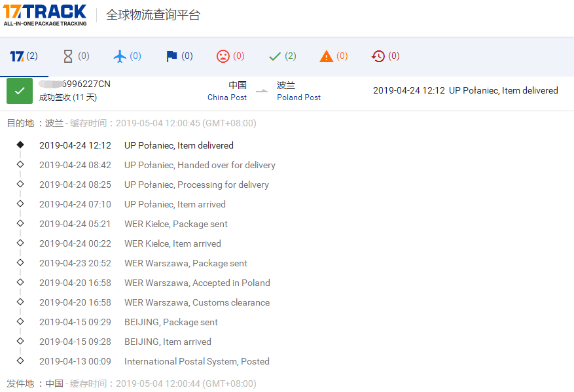Click the origin country link 中国
The height and width of the screenshot is (392, 574).
tap(54, 383)
